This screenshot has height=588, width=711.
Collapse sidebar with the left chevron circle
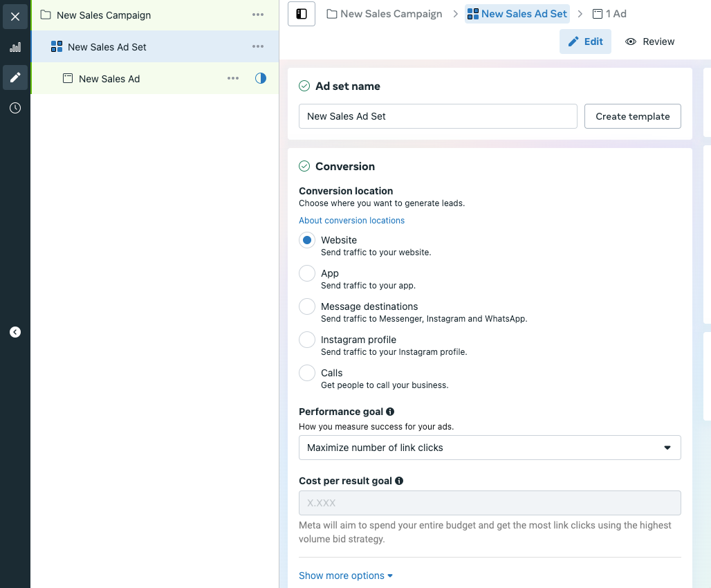(15, 332)
